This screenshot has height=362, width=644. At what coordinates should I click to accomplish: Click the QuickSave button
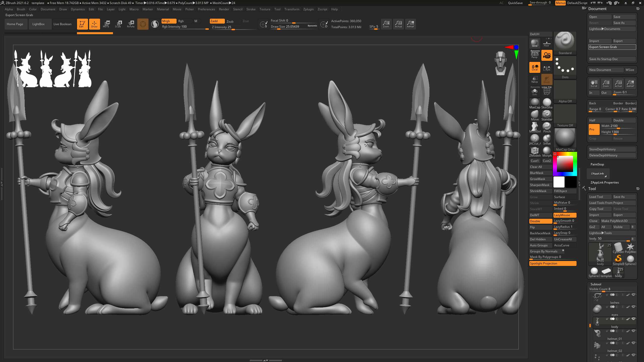(515, 3)
